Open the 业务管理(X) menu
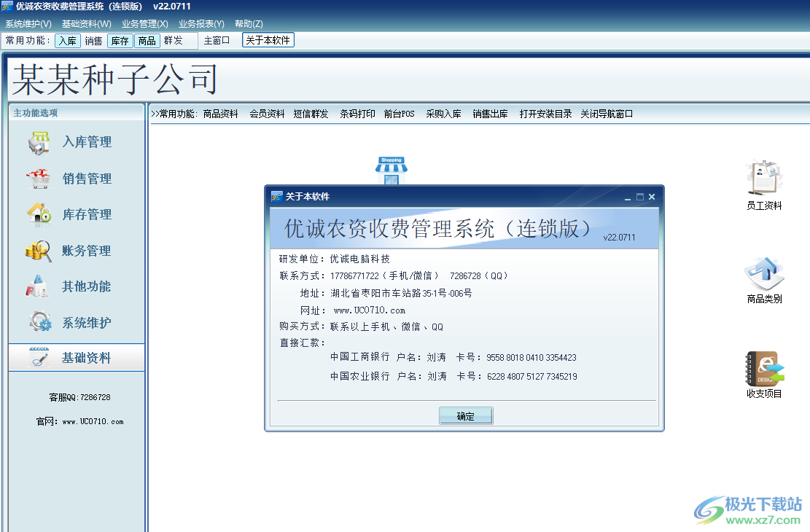 tap(145, 23)
